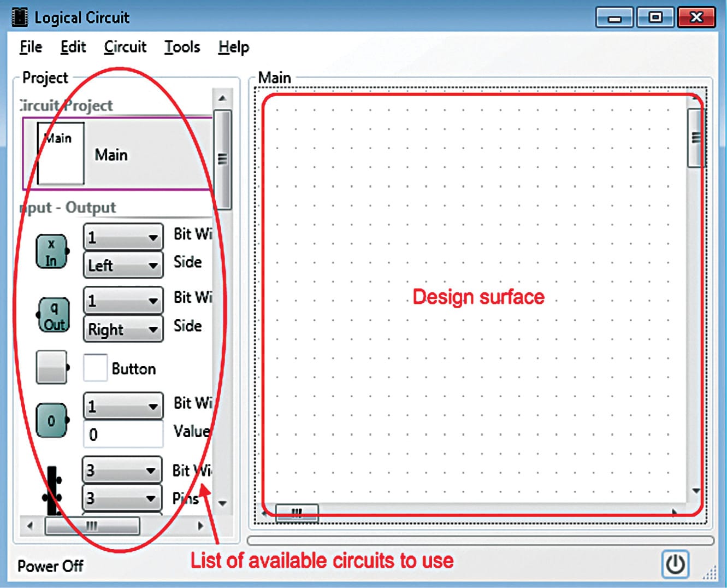
Task: Open the Tools menu
Action: [182, 47]
